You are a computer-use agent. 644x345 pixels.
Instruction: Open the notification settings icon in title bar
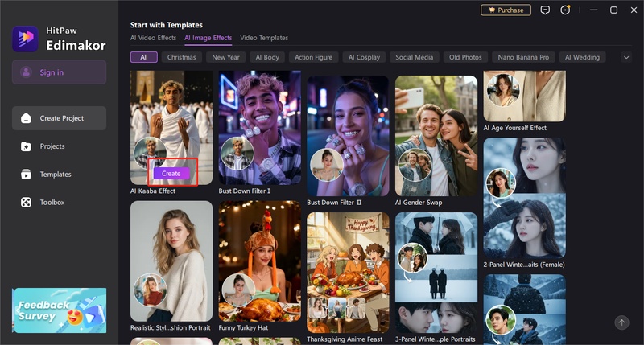566,10
